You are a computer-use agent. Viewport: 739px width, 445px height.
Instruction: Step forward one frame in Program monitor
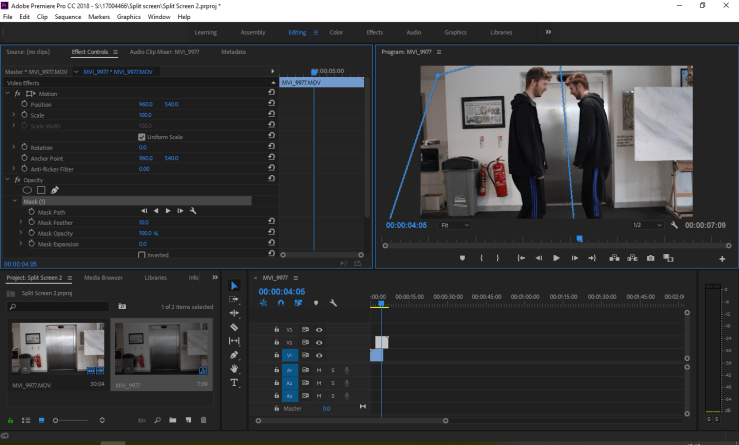coord(575,258)
